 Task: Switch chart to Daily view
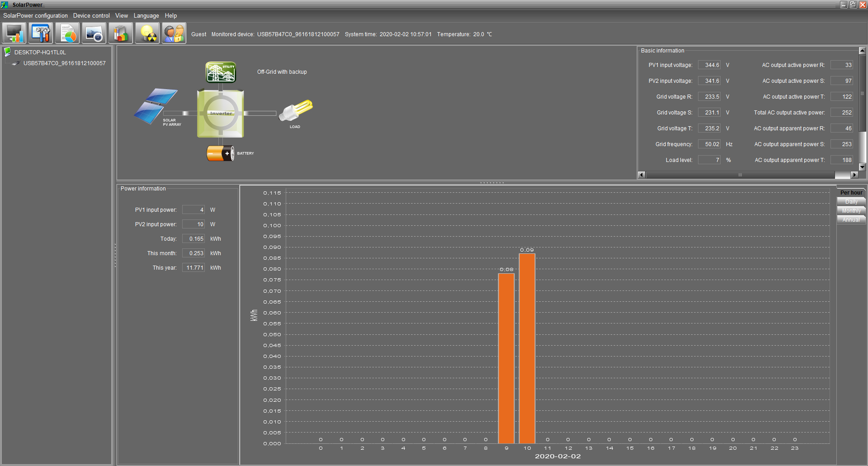click(851, 202)
